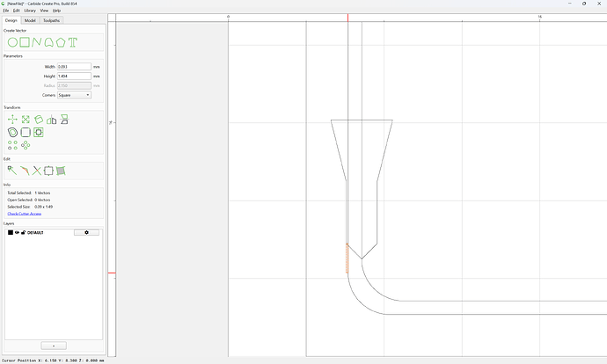Open the Mirror transform tool
607x364 pixels.
[x=52, y=120]
